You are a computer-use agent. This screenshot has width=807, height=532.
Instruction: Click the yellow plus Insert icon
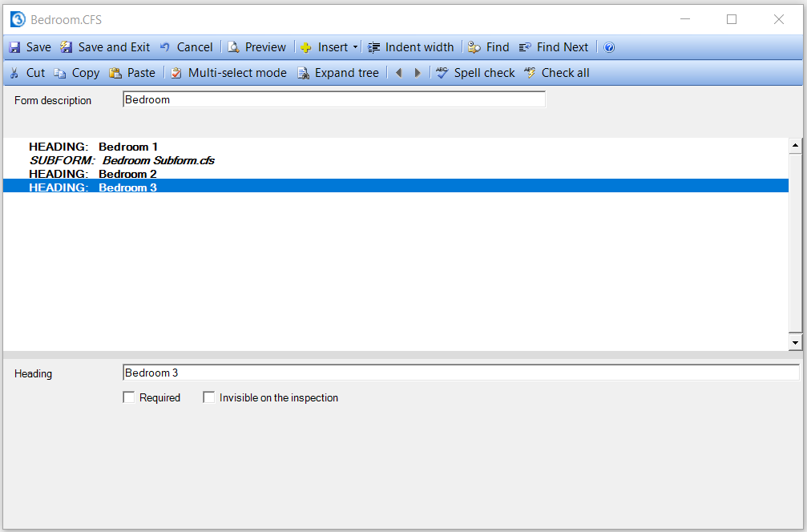[305, 48]
